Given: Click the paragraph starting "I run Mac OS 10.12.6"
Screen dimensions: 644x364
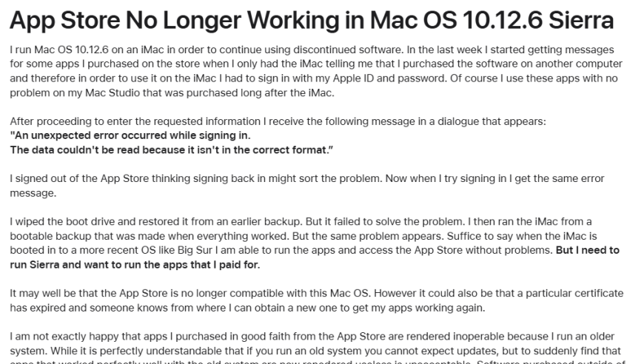Looking at the screenshot, I should click(x=316, y=71).
